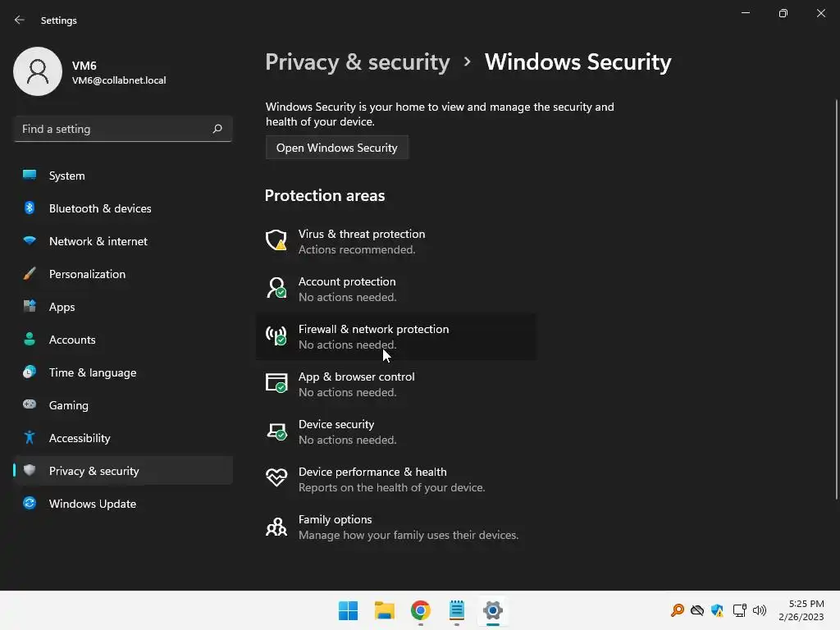
Task: Open Google Chrome from the taskbar
Action: click(x=421, y=610)
